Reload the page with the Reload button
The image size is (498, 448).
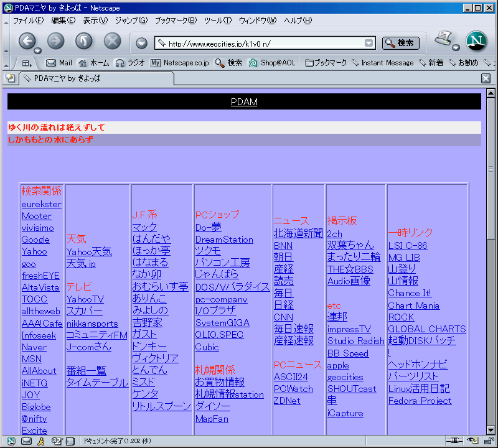click(x=84, y=41)
